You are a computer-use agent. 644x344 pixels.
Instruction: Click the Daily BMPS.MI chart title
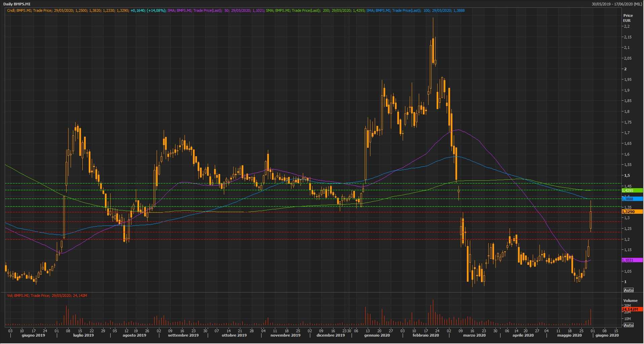click(x=17, y=4)
